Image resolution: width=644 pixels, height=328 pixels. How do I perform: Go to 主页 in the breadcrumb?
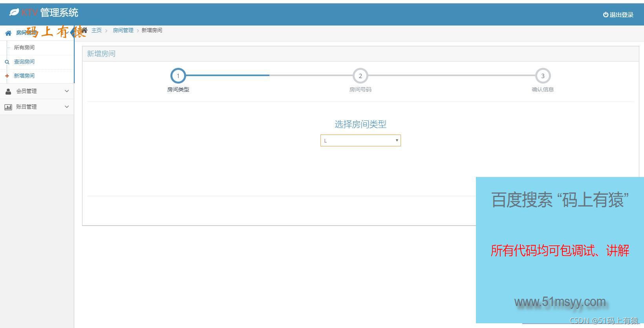pos(97,30)
